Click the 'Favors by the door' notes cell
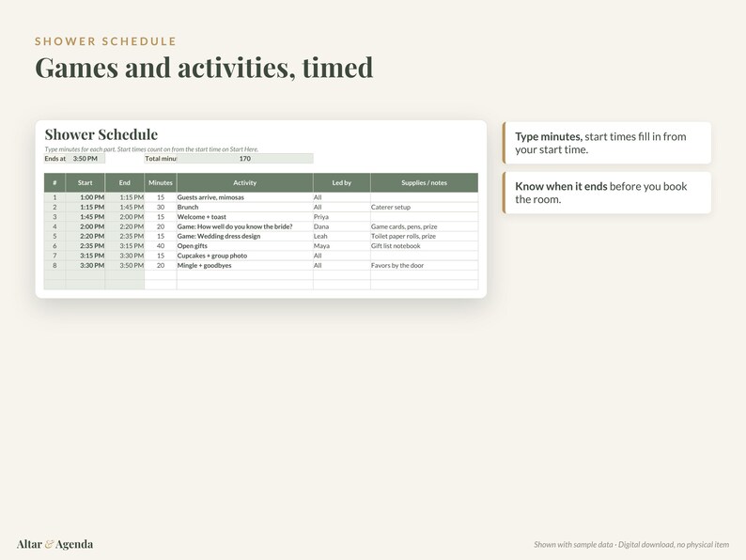 (x=425, y=266)
